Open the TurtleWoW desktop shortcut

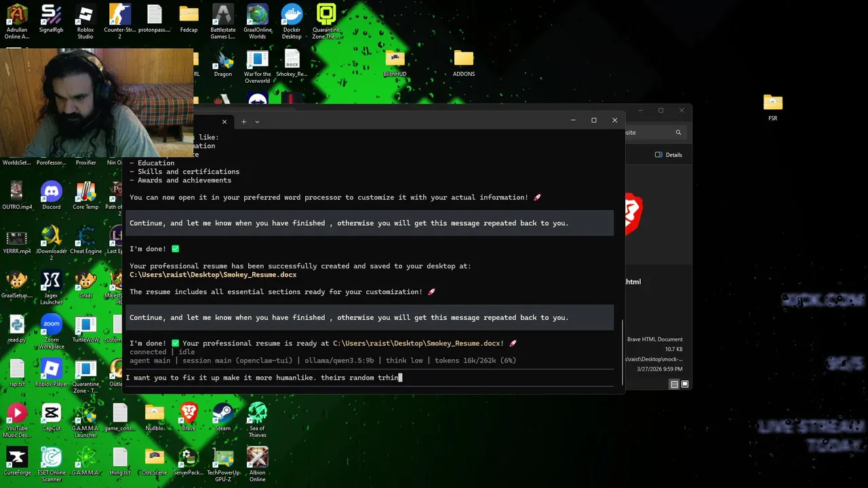pos(85,329)
